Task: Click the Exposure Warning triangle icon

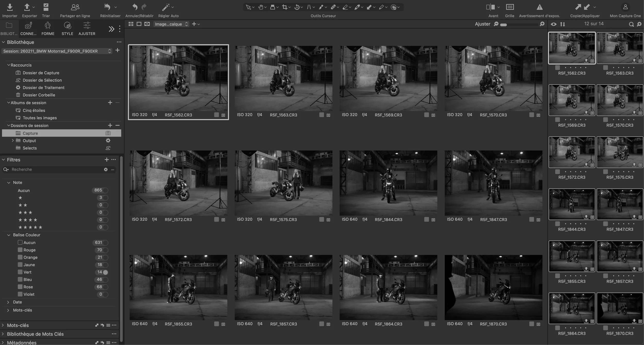Action: (539, 7)
